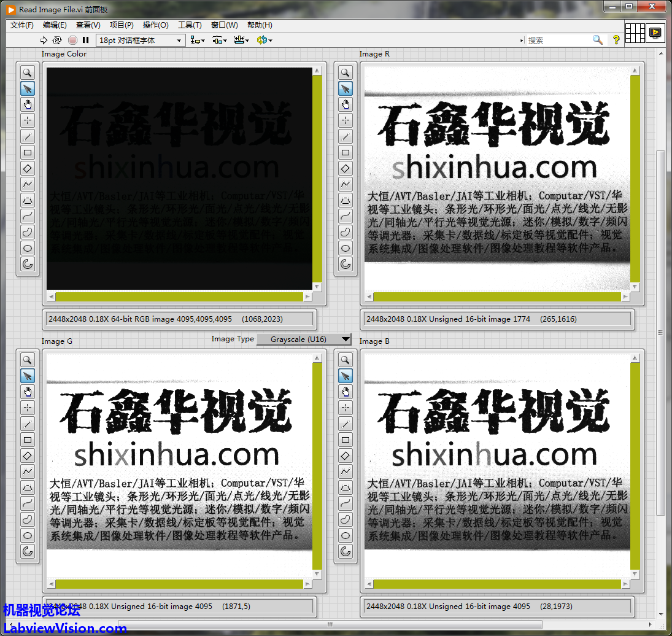Select the connector pane grid icon
Screen dimensions: 672x636
(635, 33)
